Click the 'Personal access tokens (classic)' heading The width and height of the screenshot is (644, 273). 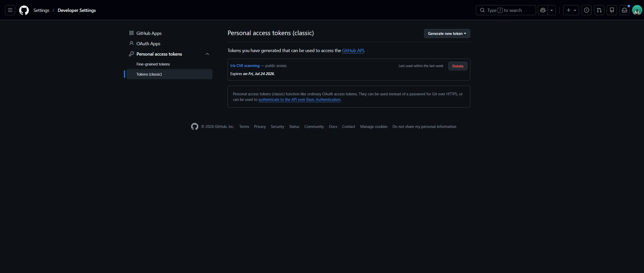(x=271, y=33)
